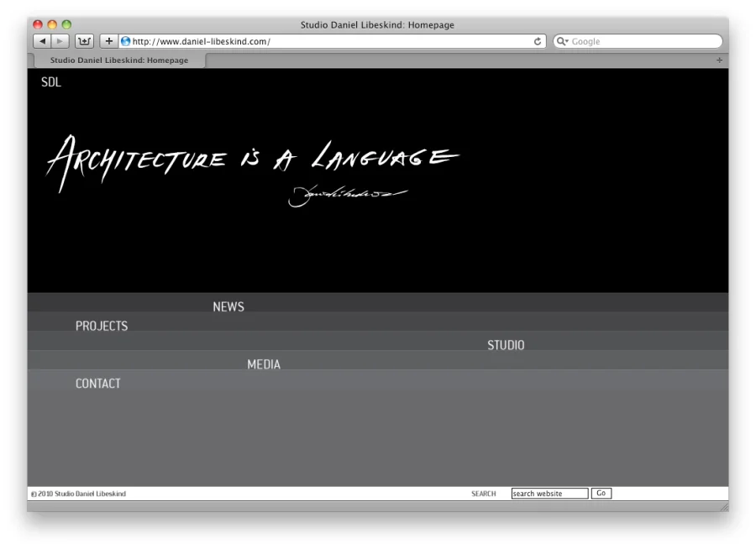Click the Google search magnifier icon
The height and width of the screenshot is (549, 756).
[562, 41]
